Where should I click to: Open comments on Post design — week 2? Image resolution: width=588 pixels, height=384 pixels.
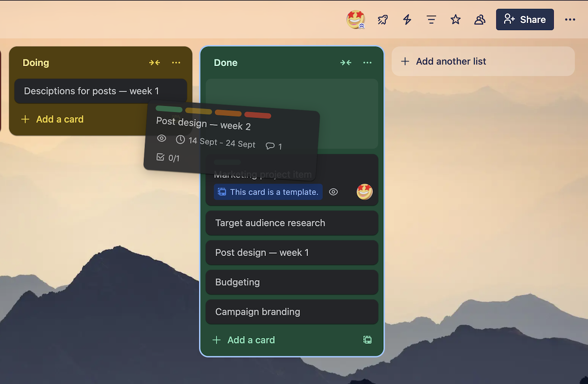click(x=273, y=145)
